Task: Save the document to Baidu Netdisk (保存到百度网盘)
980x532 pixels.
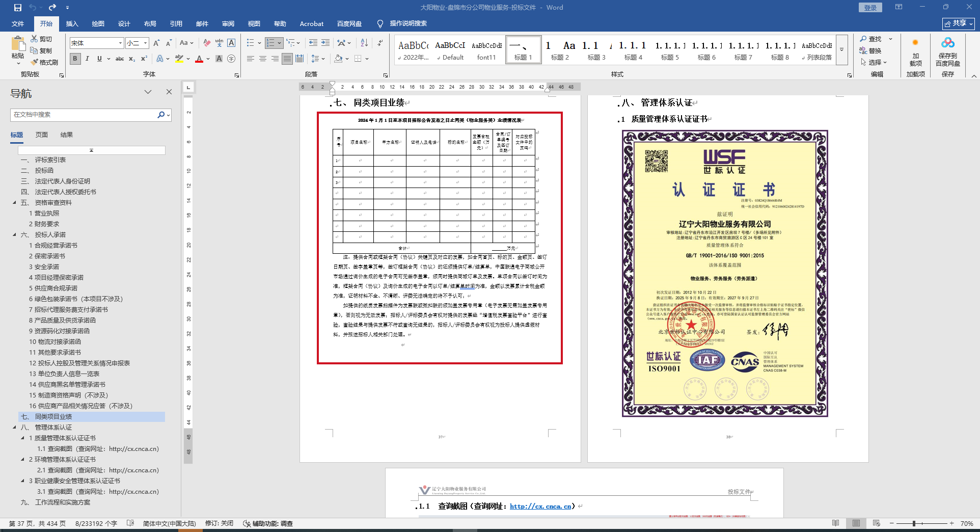Action: click(948, 52)
